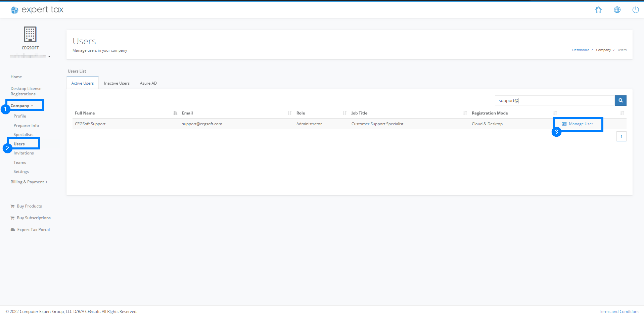The width and height of the screenshot is (644, 317).
Task: Switch to the Inactive Users tab
Action: tap(117, 83)
